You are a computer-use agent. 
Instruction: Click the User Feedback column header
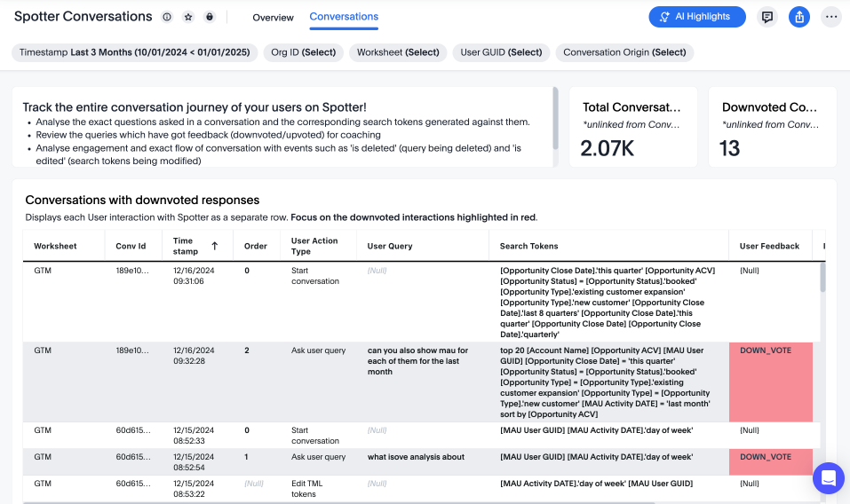point(769,246)
